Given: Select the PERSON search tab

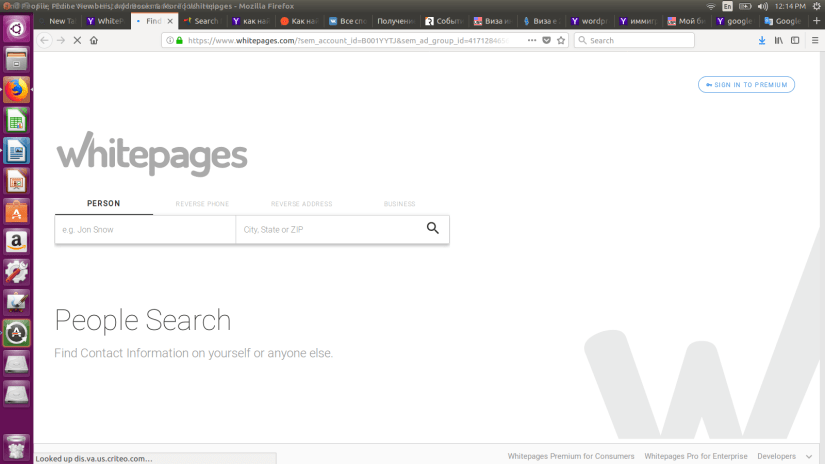Looking at the screenshot, I should [104, 204].
